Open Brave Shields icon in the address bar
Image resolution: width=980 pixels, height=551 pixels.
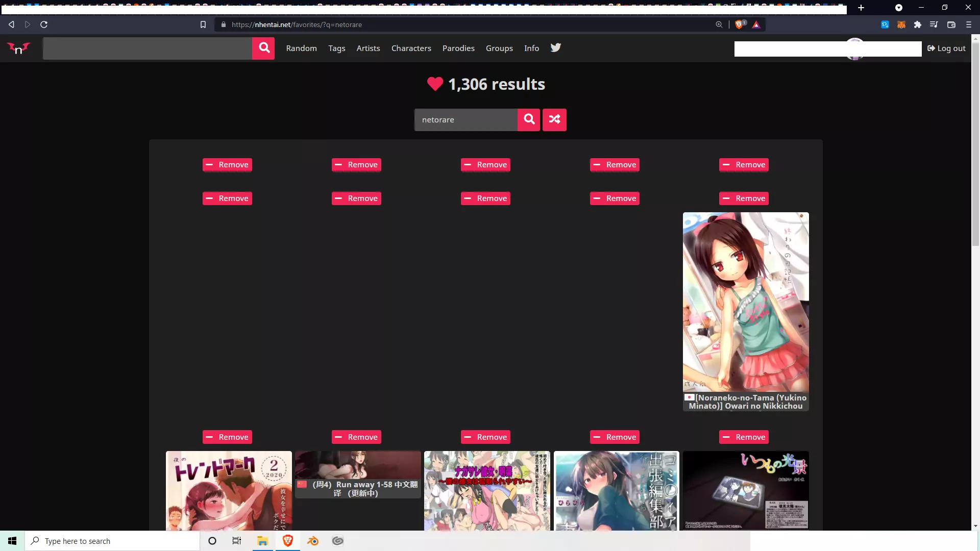click(x=740, y=24)
